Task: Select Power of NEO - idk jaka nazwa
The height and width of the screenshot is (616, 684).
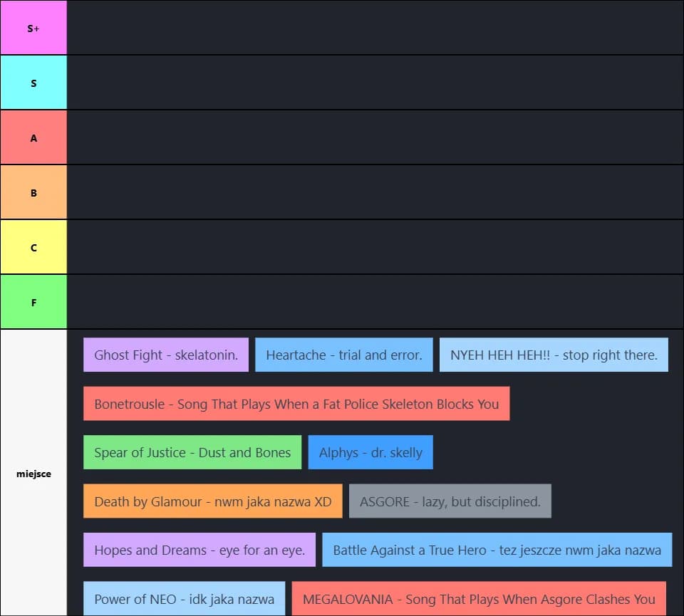Action: point(184,599)
